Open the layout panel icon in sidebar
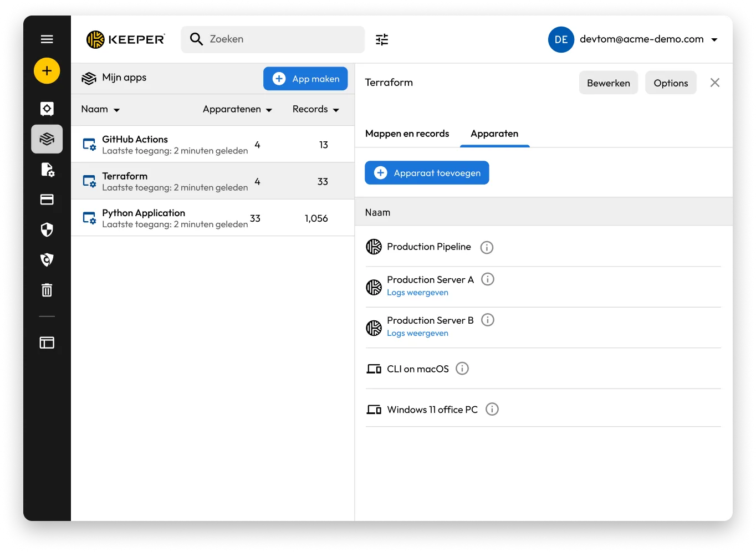Image resolution: width=756 pixels, height=552 pixels. point(47,343)
